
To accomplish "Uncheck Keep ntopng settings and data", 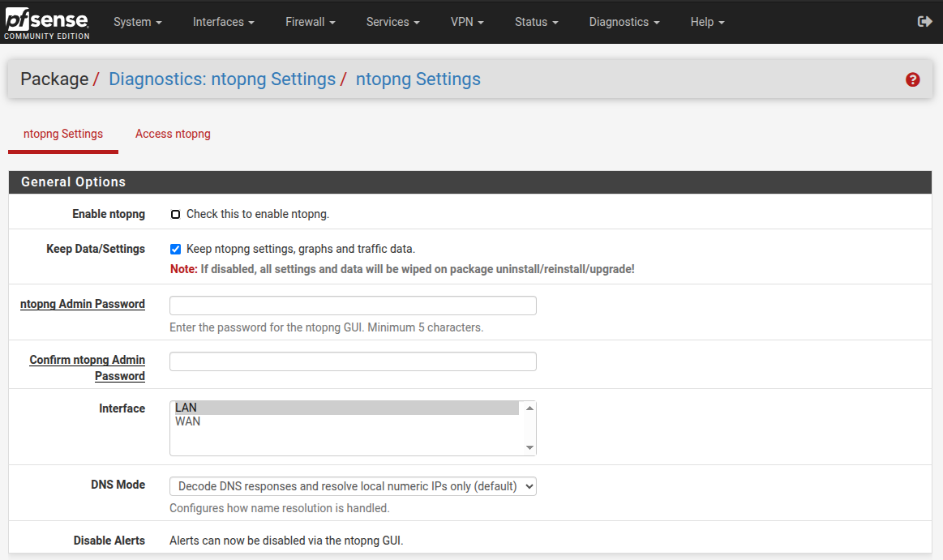I will point(176,250).
